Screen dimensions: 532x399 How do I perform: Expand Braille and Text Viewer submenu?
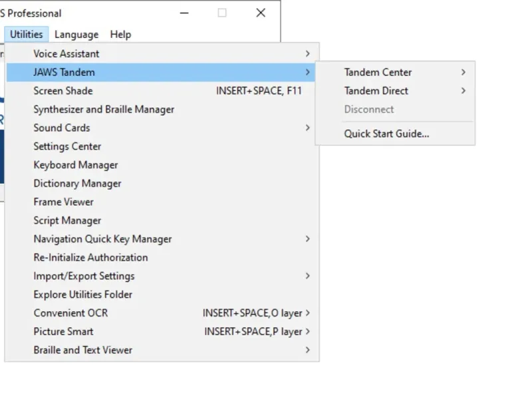[83, 350]
